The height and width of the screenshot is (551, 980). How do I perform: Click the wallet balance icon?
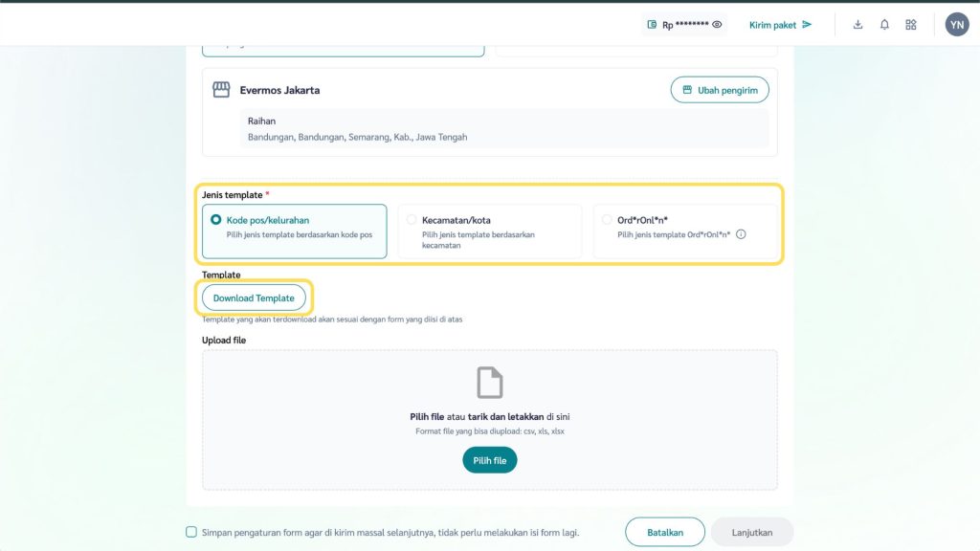(x=652, y=25)
